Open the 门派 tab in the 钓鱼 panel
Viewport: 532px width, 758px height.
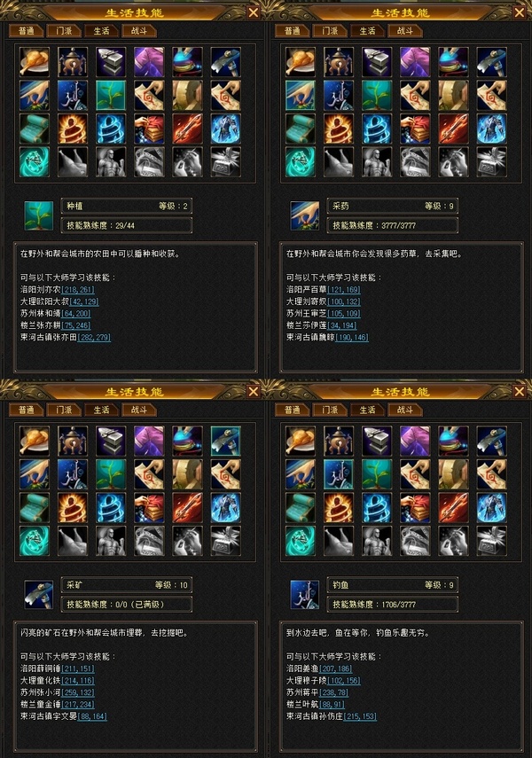pos(330,410)
